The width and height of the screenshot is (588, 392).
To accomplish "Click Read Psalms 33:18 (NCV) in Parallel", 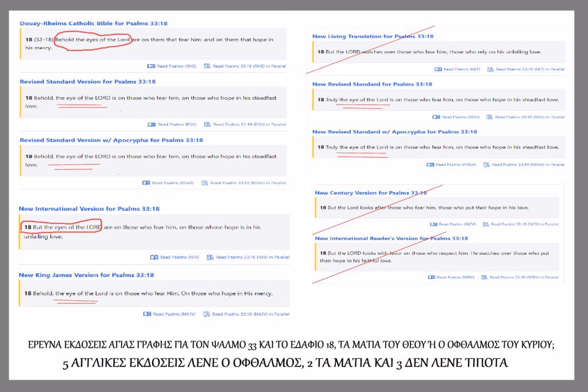I will pos(525,224).
